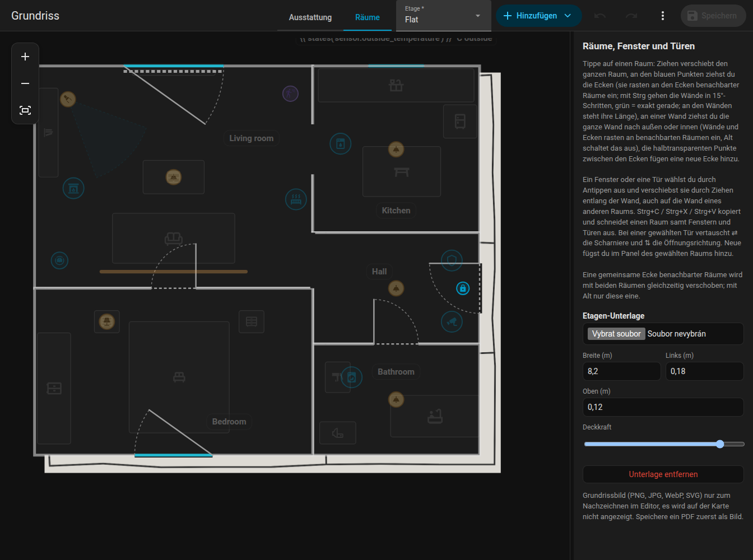Image resolution: width=753 pixels, height=560 pixels.
Task: Fit the floor plan to view
Action: coord(25,110)
